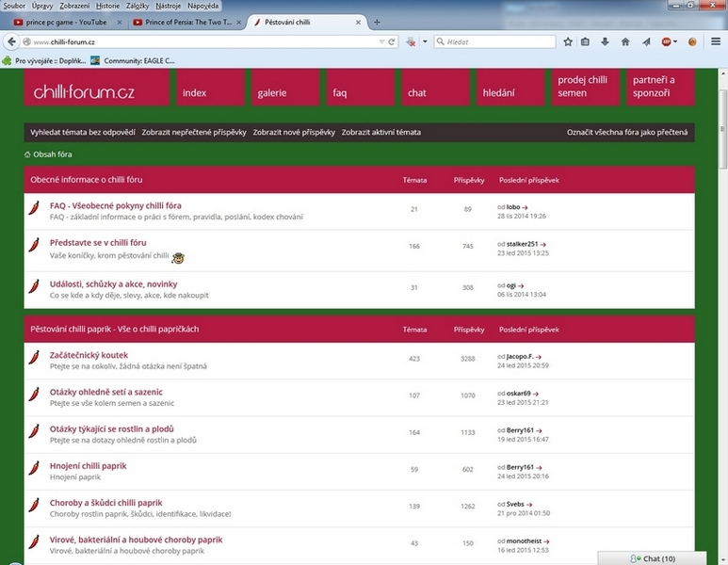Screen dimensions: 728x565
Task: Open the Firefox downloads arrow icon
Action: [x=605, y=41]
